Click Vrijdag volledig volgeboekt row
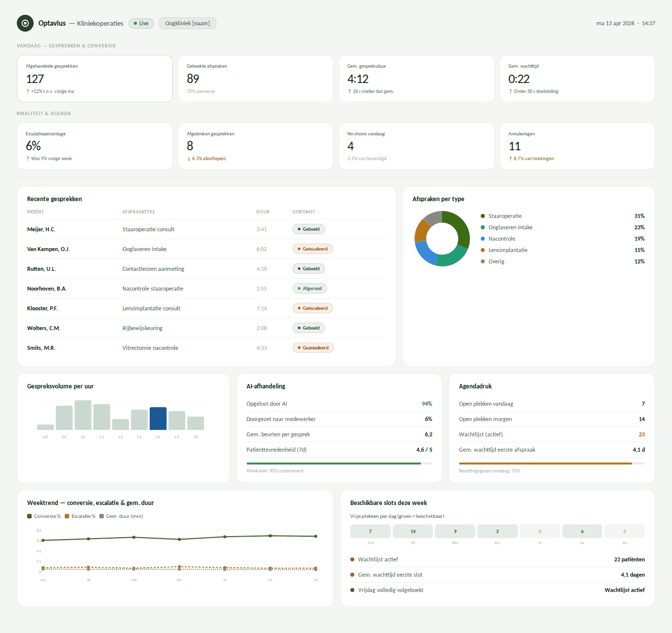 [498, 590]
